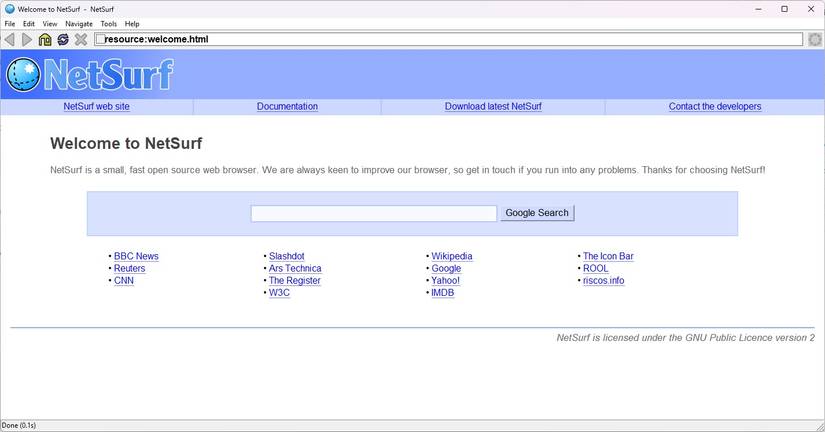Close the NetSurf window
This screenshot has height=432, width=825.
tap(811, 9)
